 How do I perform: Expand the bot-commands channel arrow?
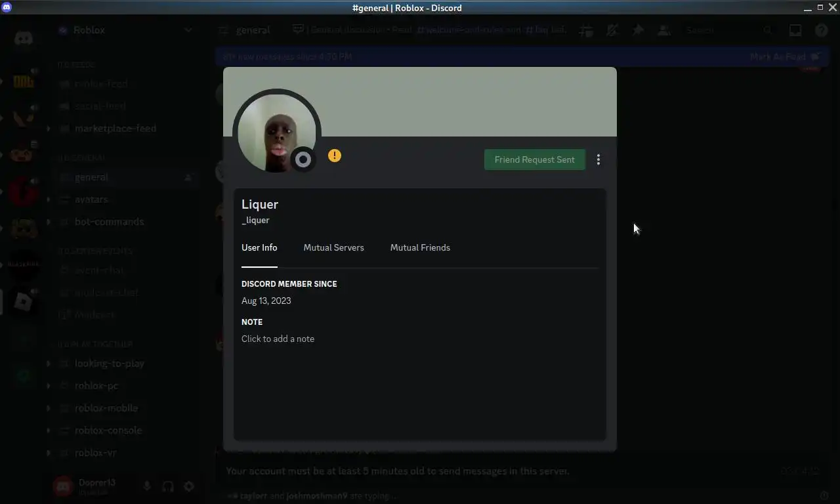[49, 222]
